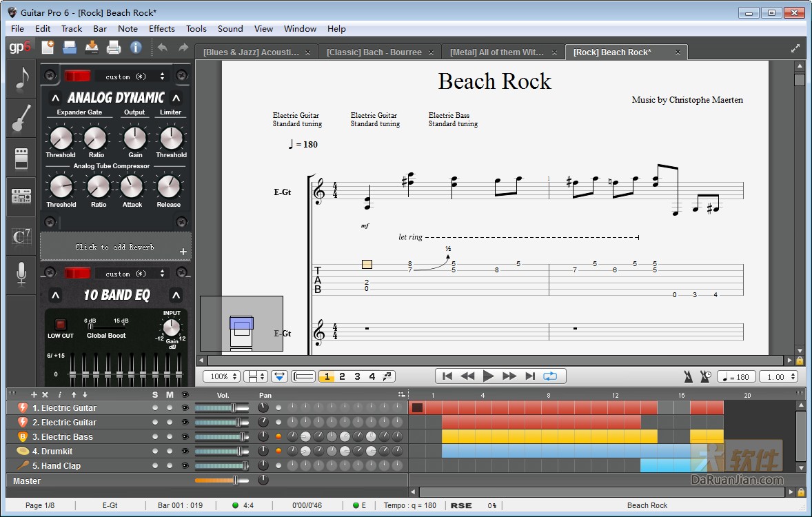The image size is (812, 517).
Task: Select voice 3 in the voice selector
Action: click(357, 376)
